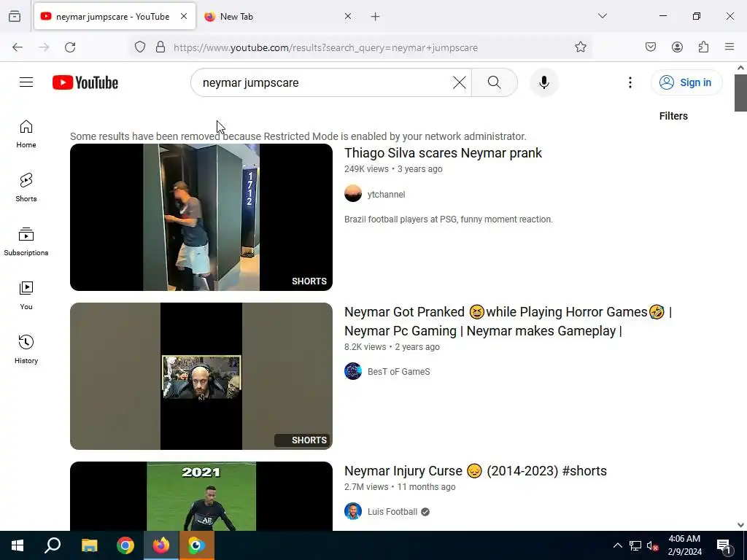Image resolution: width=747 pixels, height=560 pixels.
Task: Open History in the sidebar
Action: point(26,349)
